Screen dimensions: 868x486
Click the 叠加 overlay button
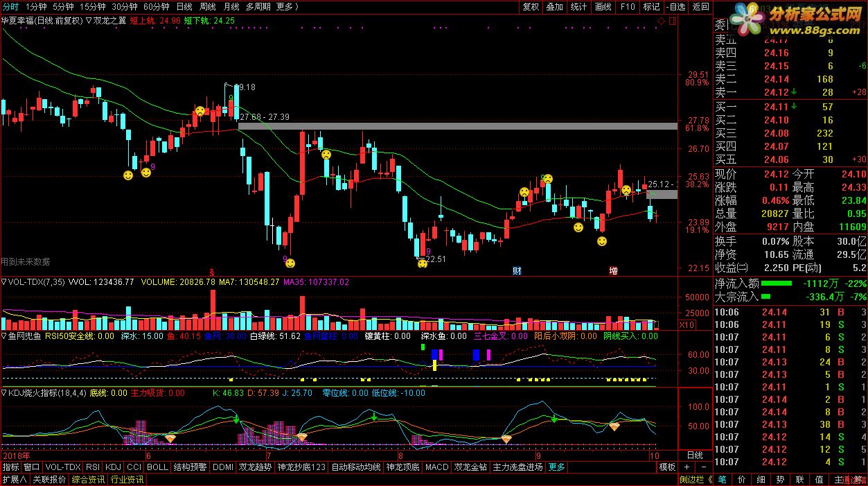pyautogui.click(x=554, y=6)
